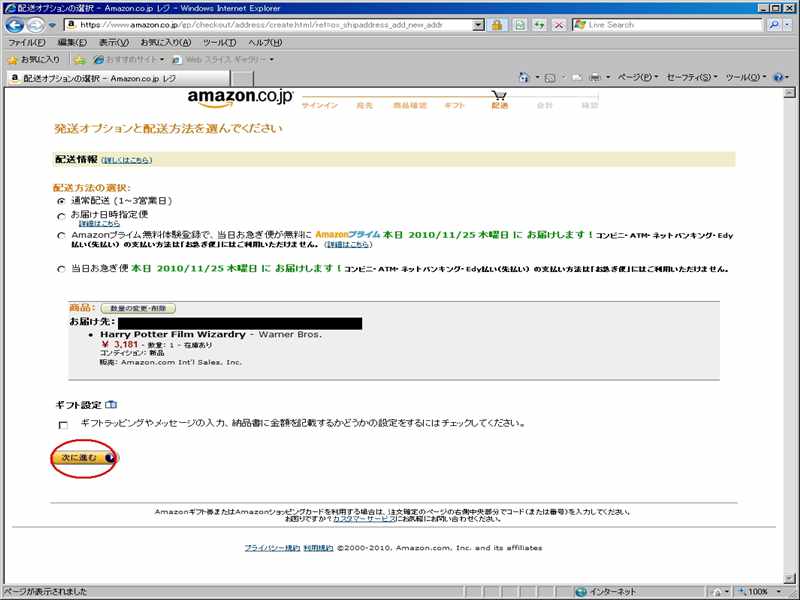Image resolution: width=800 pixels, height=600 pixels.
Task: Select the 通常配送 (1~3営業日) radio button
Action: point(61,201)
